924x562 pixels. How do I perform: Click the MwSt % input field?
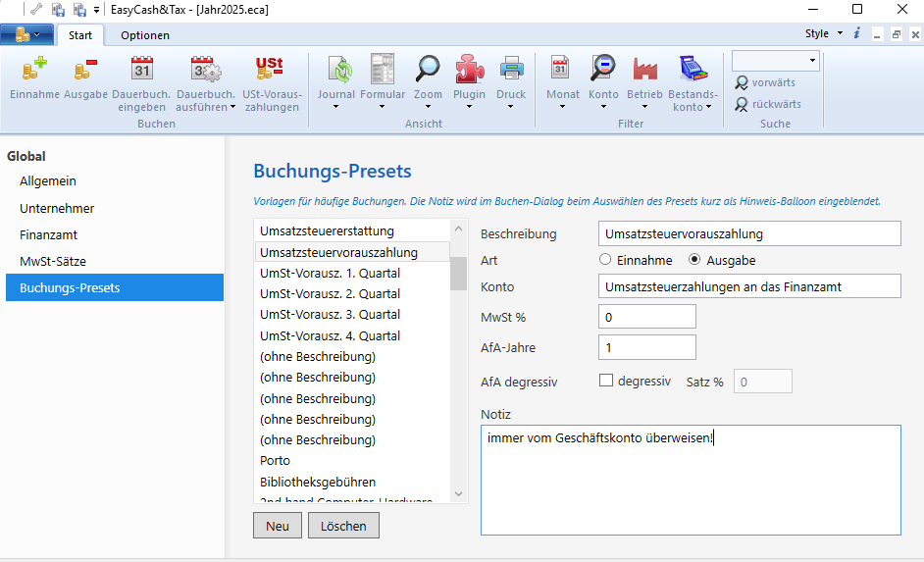647,317
